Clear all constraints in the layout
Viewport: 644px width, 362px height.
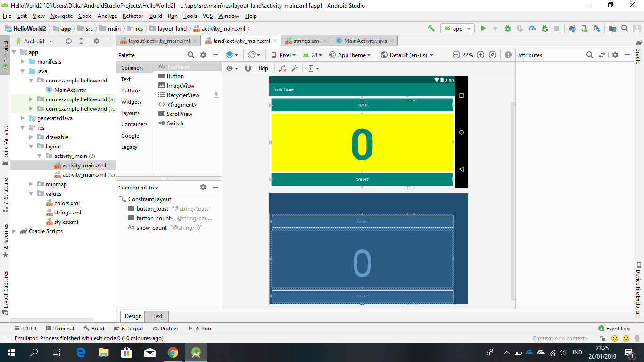(282, 68)
